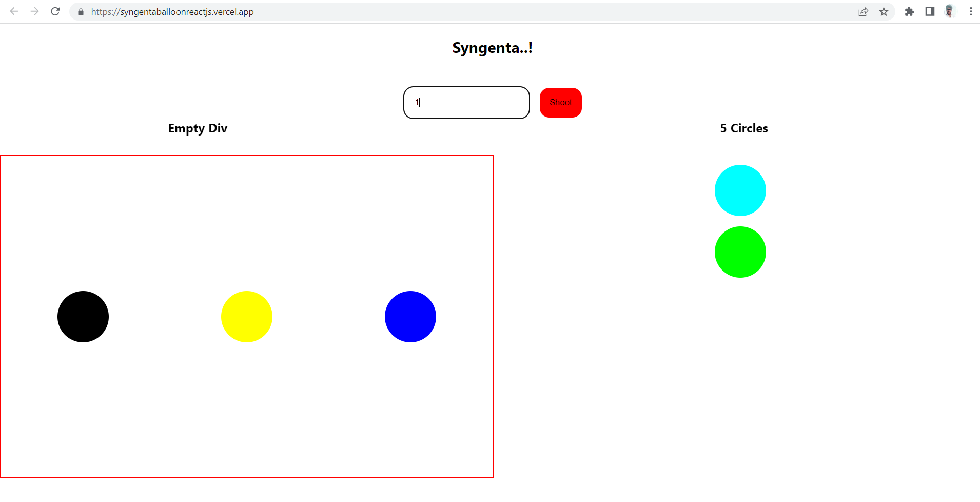The width and height of the screenshot is (980, 502).
Task: Click the Syngenta..! heading
Action: (x=493, y=48)
